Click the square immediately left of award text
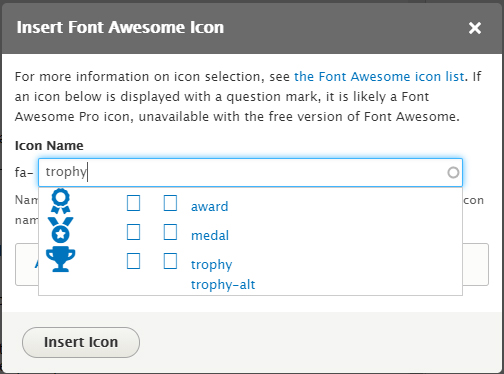The image size is (504, 374). point(170,203)
